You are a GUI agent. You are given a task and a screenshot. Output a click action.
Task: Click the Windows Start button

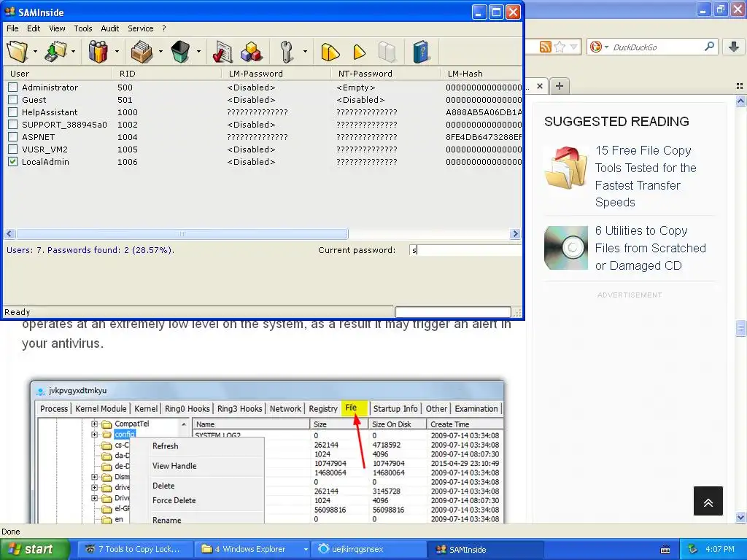35,550
